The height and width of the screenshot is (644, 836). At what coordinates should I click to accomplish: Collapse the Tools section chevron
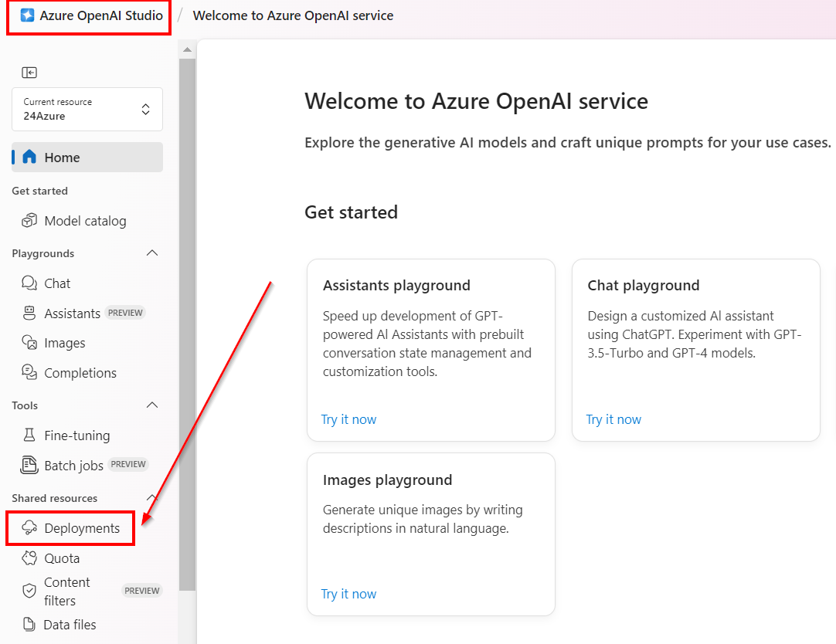click(x=152, y=405)
